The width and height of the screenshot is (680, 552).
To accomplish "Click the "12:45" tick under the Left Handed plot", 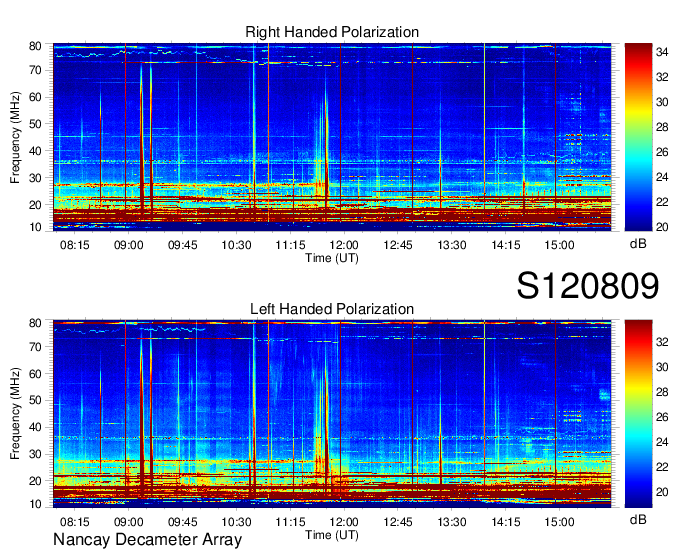I will pos(398,522).
